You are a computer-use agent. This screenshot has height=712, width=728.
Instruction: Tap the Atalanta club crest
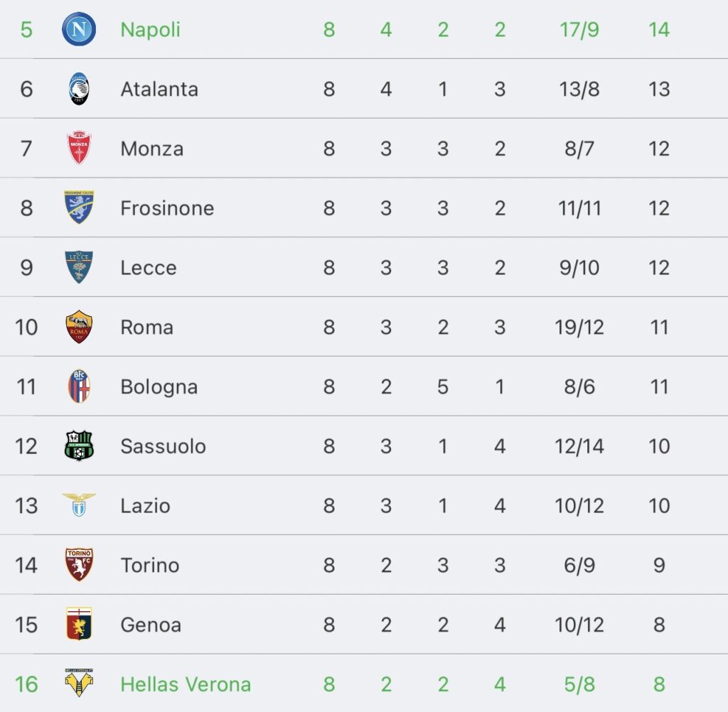click(79, 89)
